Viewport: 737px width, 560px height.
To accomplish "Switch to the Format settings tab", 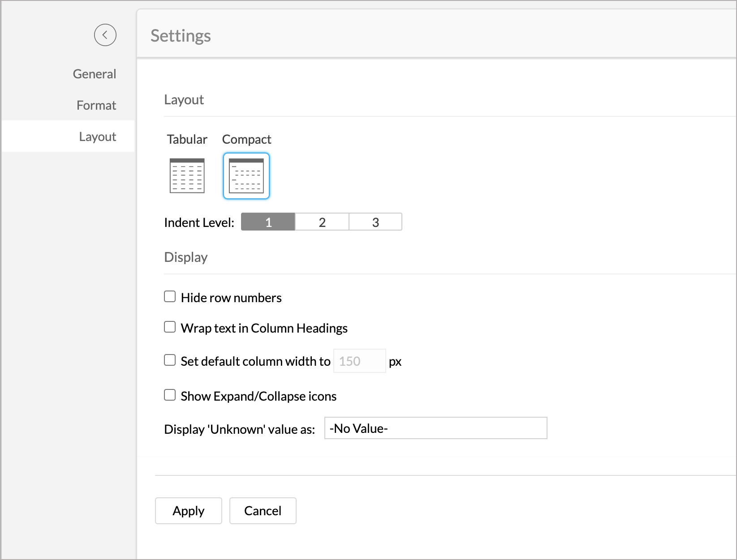I will 96,105.
